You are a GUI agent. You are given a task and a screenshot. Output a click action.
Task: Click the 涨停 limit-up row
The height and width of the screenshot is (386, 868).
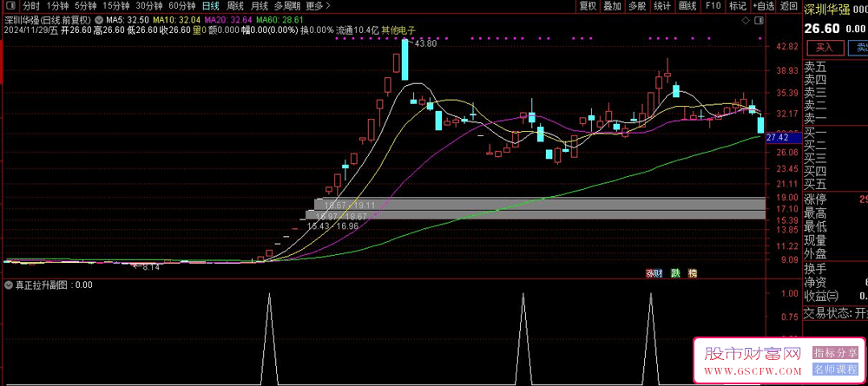point(835,200)
